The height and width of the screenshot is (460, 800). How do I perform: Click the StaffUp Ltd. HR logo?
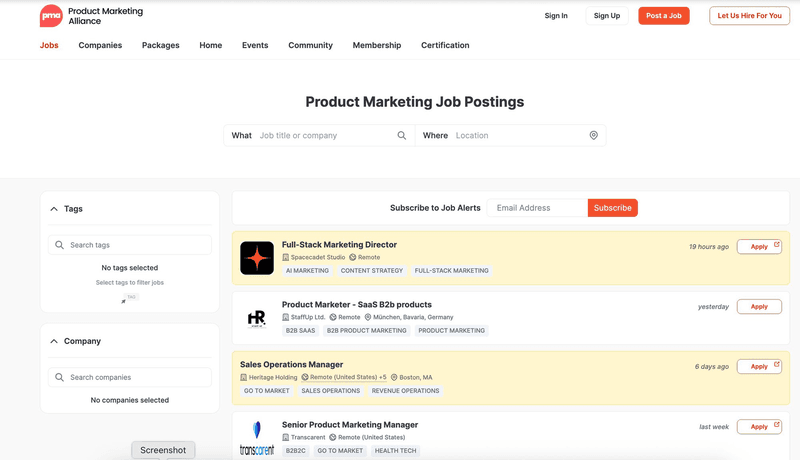point(257,318)
